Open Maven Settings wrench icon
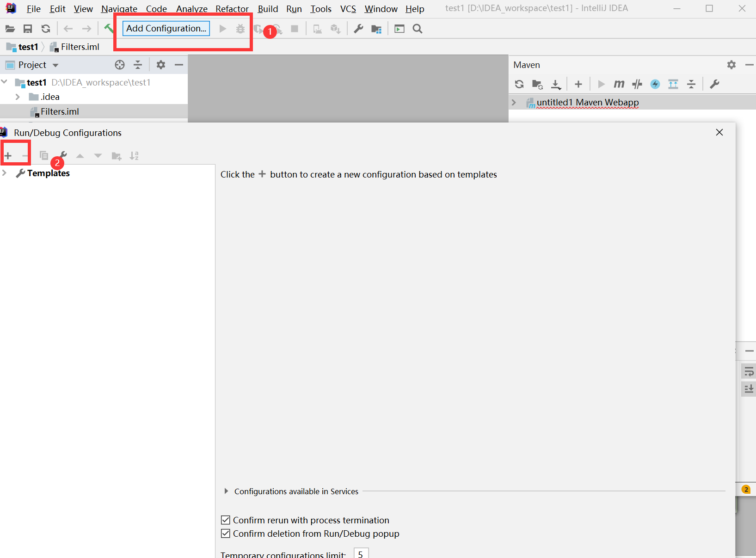Screen dimensions: 756x558 point(714,84)
